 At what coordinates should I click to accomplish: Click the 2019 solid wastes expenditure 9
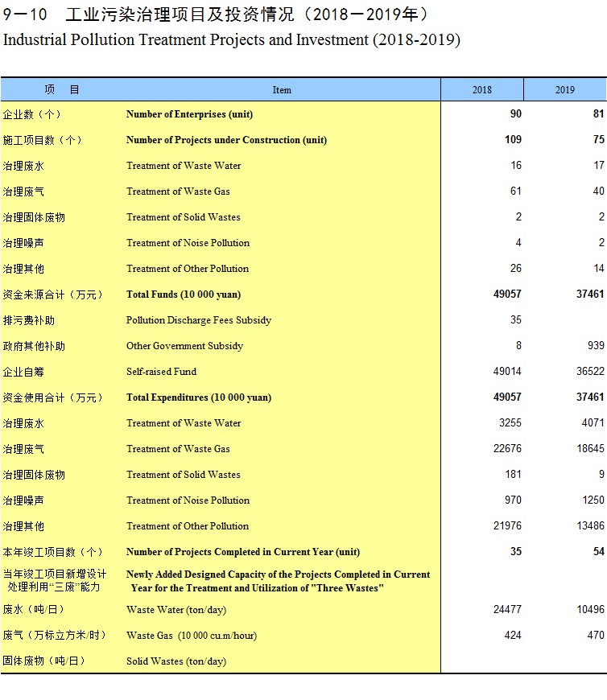pyautogui.click(x=601, y=475)
